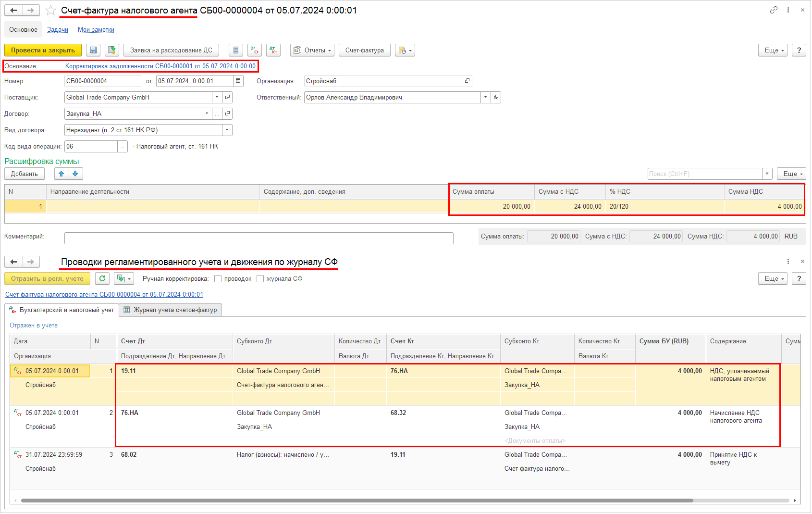The height and width of the screenshot is (514, 812).
Task: Click into the Комментарий field
Action: coord(259,238)
